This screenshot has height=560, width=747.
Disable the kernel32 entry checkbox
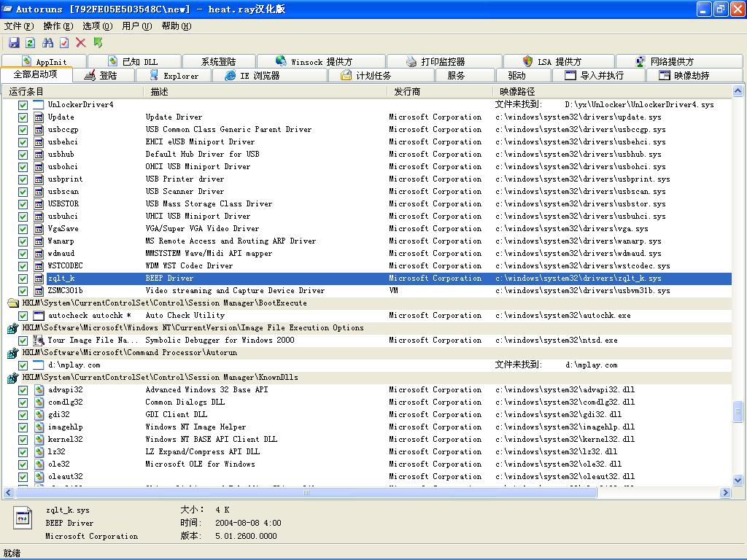23,440
